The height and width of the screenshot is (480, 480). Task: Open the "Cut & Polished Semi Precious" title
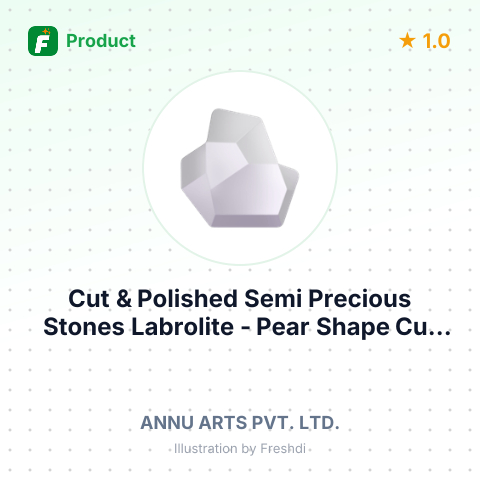click(240, 299)
